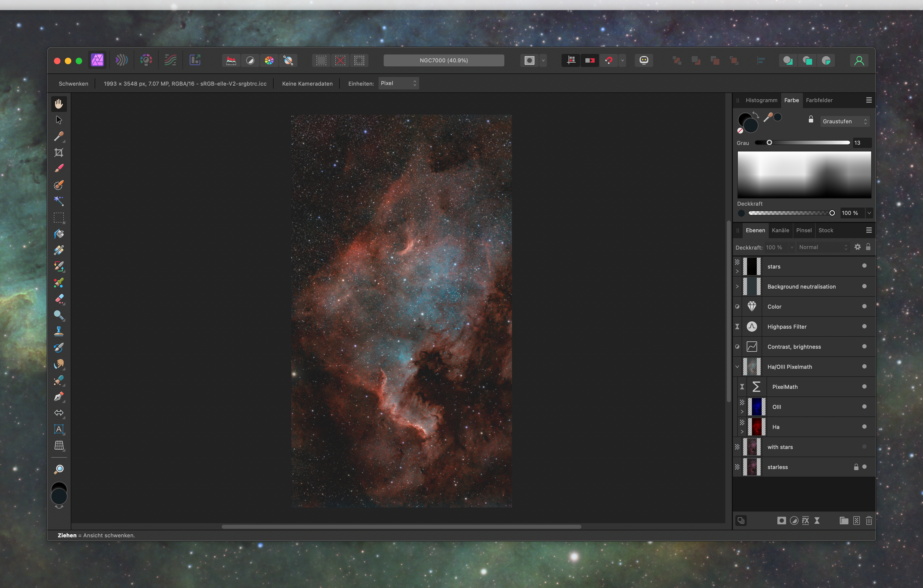This screenshot has height=588, width=923.
Task: Adjust the Grau slider
Action: tap(802, 143)
